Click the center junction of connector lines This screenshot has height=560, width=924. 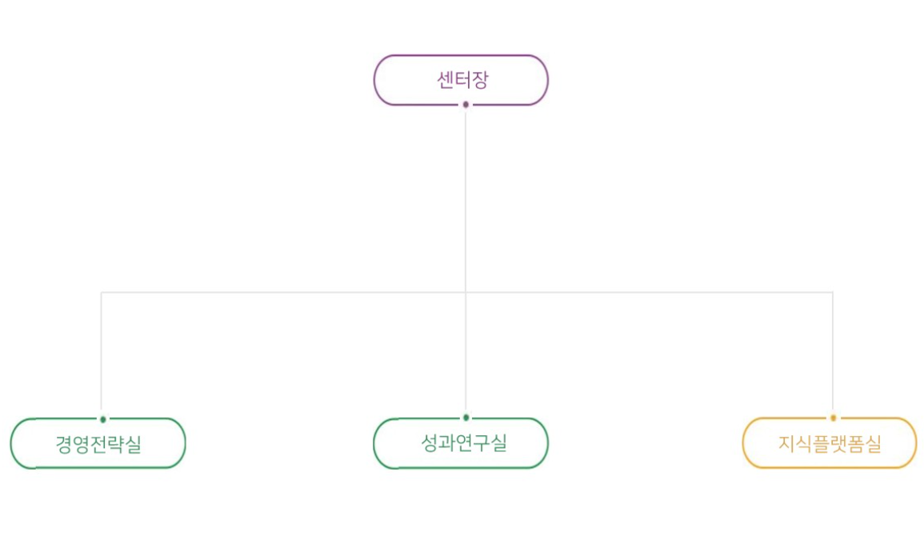tap(466, 292)
